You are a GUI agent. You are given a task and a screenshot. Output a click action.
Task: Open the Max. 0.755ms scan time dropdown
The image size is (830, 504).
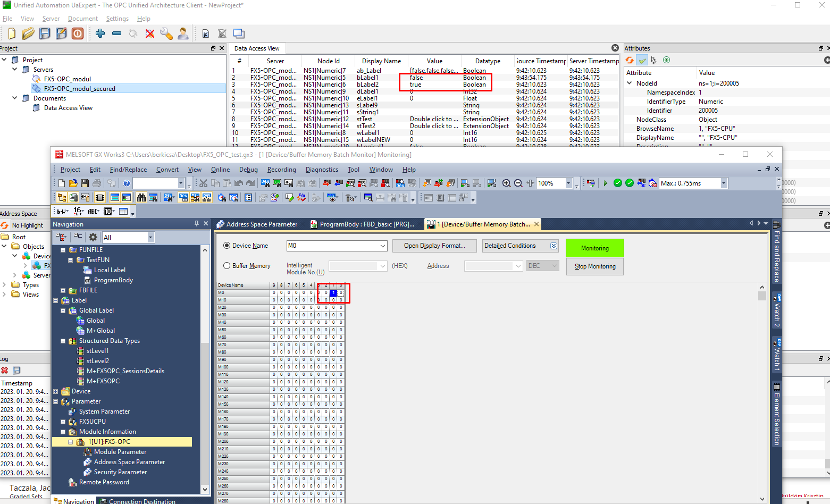[x=723, y=183]
